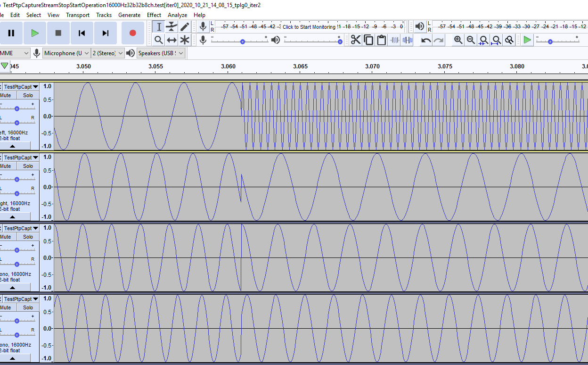Undo the last action
The height and width of the screenshot is (365, 588).
pos(426,40)
